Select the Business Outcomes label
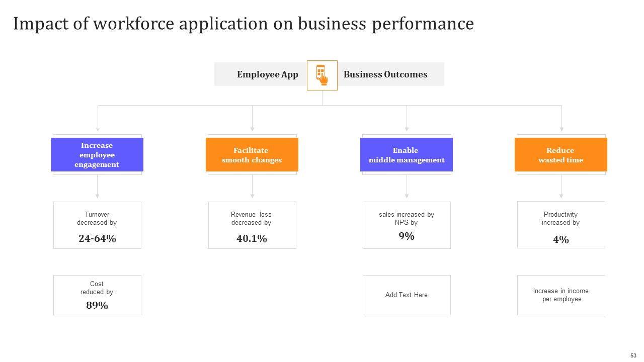Image resolution: width=644 pixels, height=362 pixels. 385,74
